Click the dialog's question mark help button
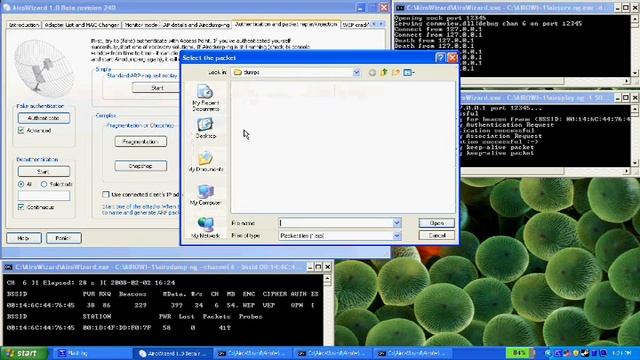Screen dimensions: 640x360 [x=440, y=58]
